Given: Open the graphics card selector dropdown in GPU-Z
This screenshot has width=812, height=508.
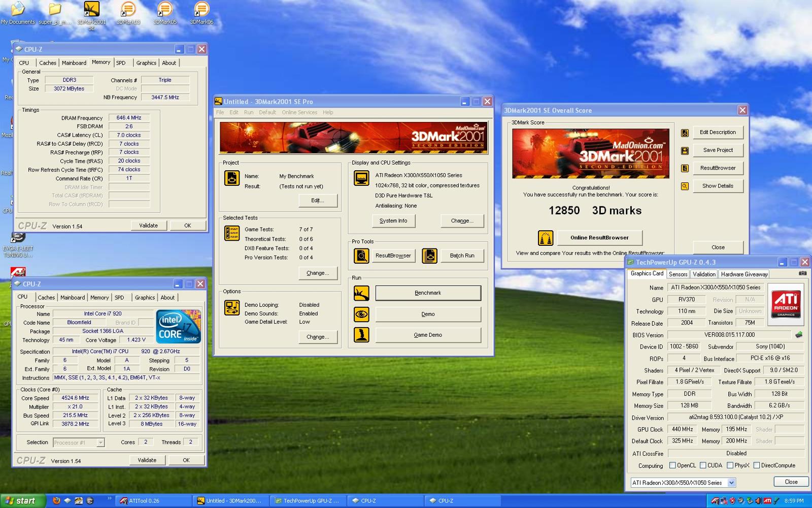Looking at the screenshot, I should 731,483.
